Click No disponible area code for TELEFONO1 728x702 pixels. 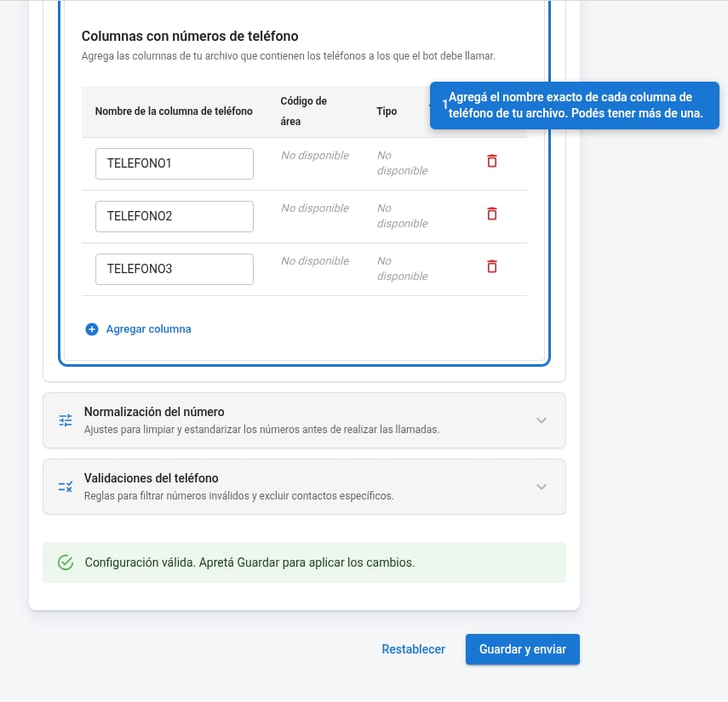[315, 156]
